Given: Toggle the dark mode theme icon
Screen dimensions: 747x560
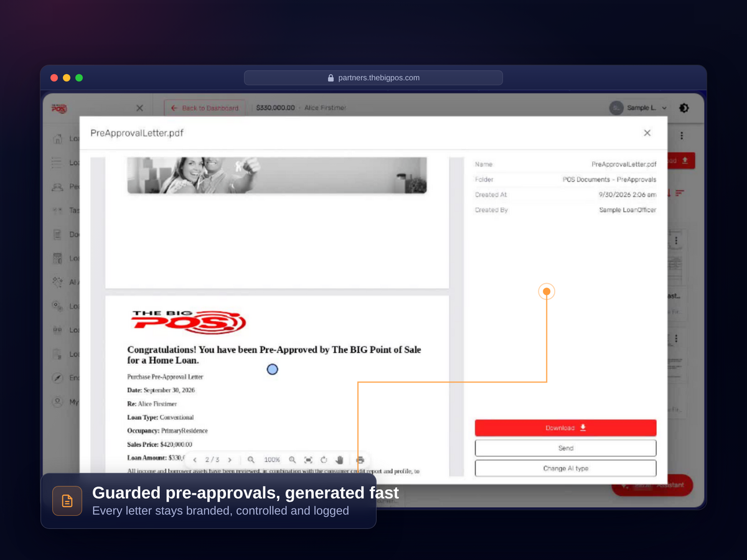Looking at the screenshot, I should (684, 108).
